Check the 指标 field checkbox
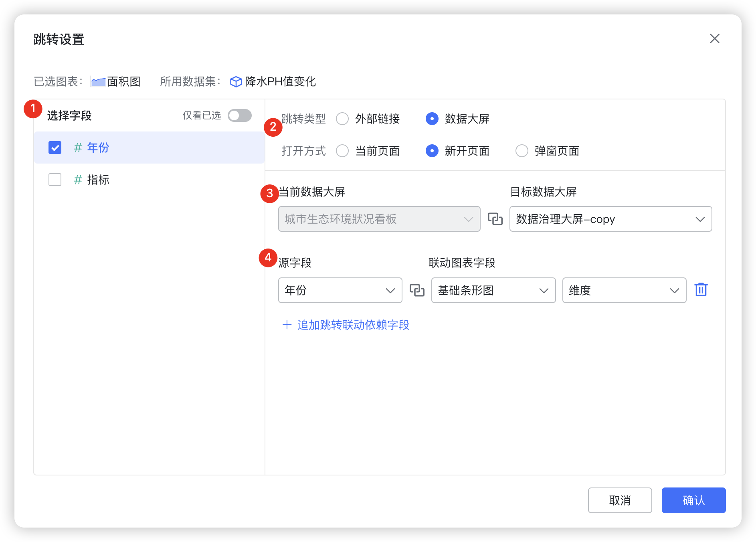 pyautogui.click(x=55, y=180)
